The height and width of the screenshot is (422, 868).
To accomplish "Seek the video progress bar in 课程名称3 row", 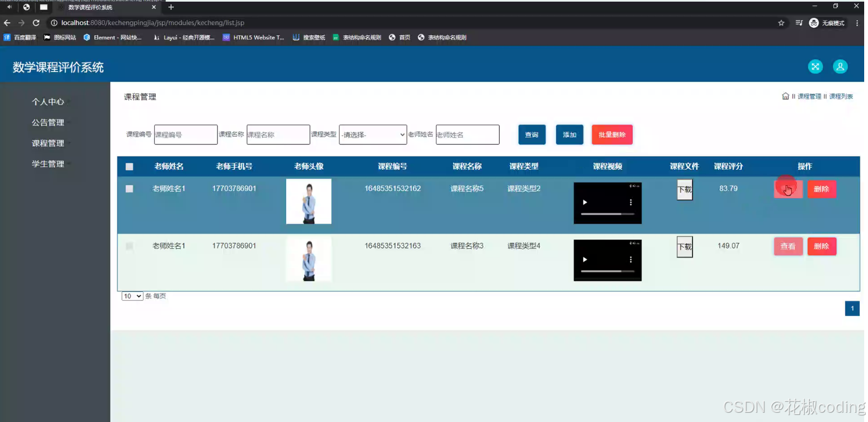I will point(608,271).
